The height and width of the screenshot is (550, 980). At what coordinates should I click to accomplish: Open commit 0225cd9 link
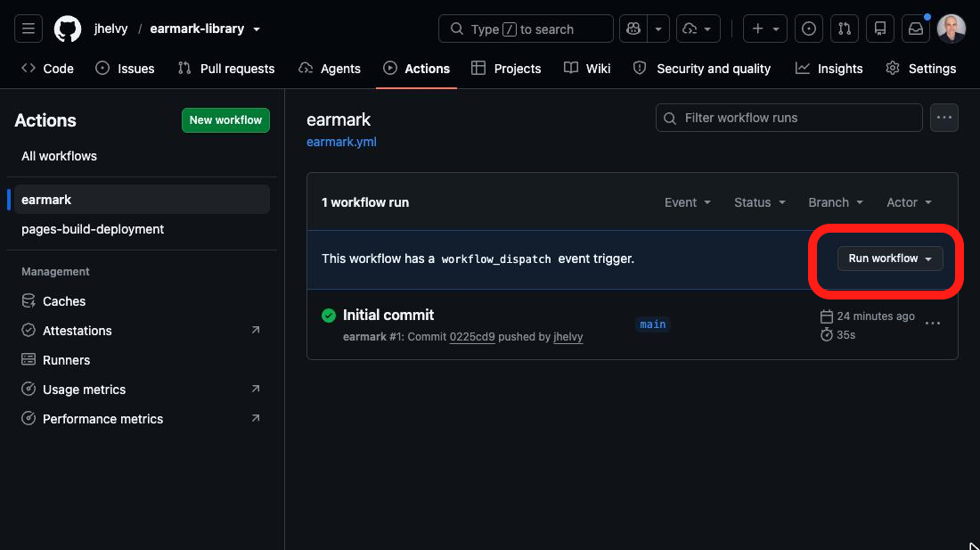pyautogui.click(x=472, y=337)
